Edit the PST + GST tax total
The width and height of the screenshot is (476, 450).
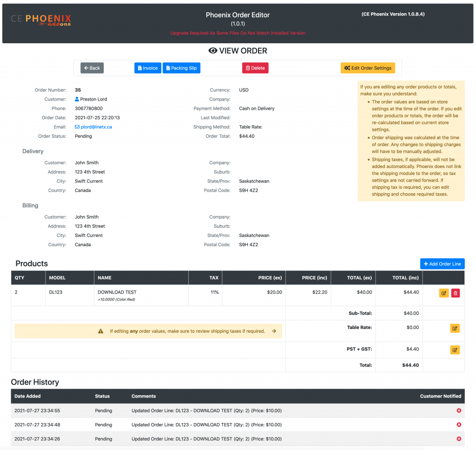coord(455,350)
